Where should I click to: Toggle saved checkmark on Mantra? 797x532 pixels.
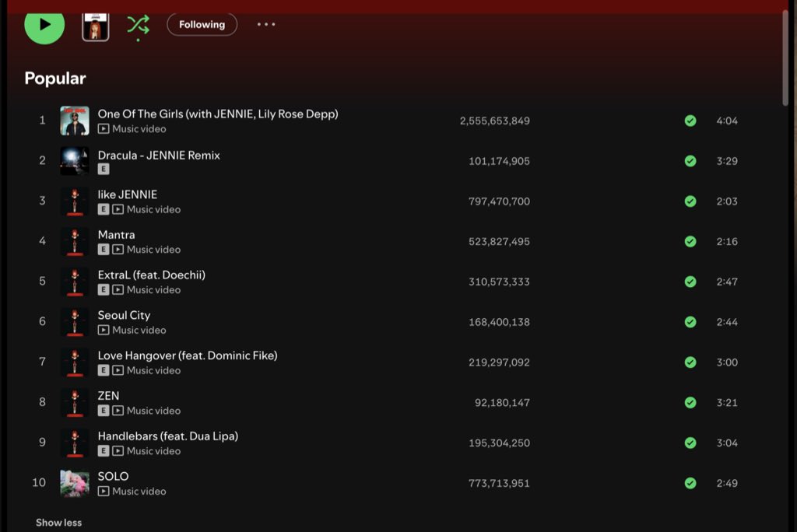690,241
